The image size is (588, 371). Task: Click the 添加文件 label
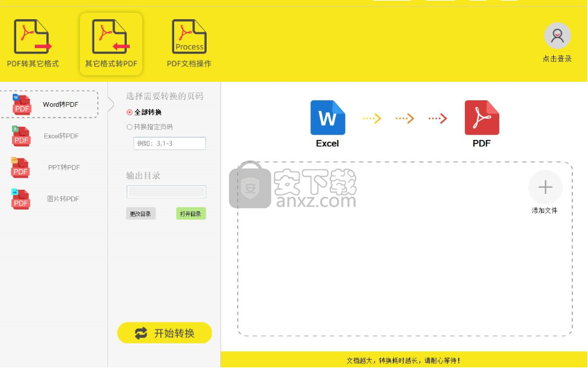point(545,211)
